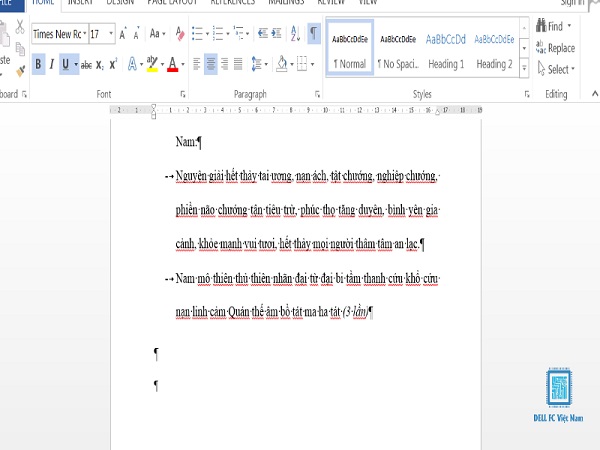600x450 pixels.
Task: Open underline style dropdown arrow
Action: (x=76, y=64)
